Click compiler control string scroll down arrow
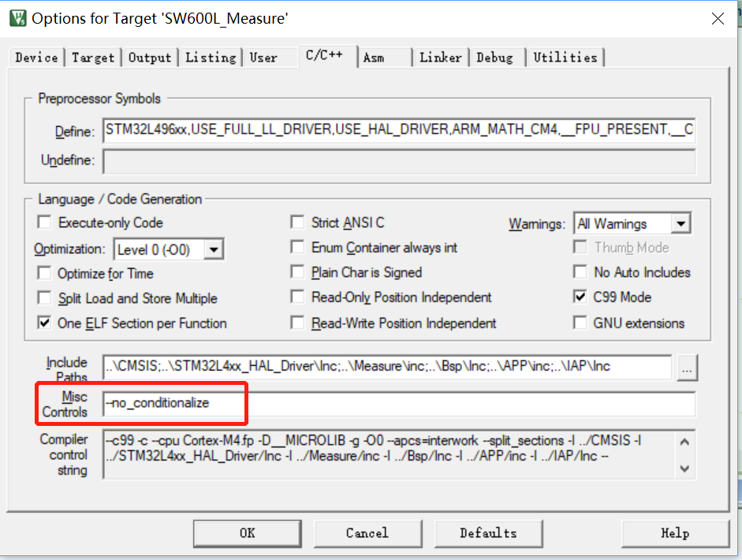742x560 pixels. [x=684, y=469]
